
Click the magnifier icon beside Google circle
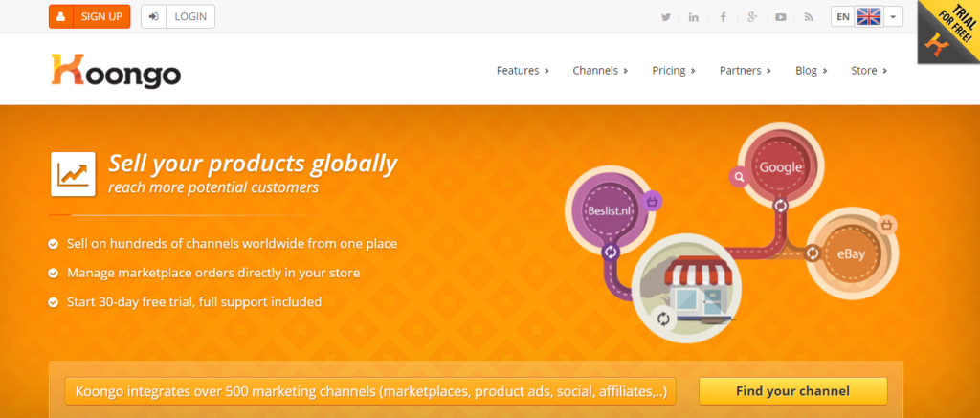coord(739,178)
